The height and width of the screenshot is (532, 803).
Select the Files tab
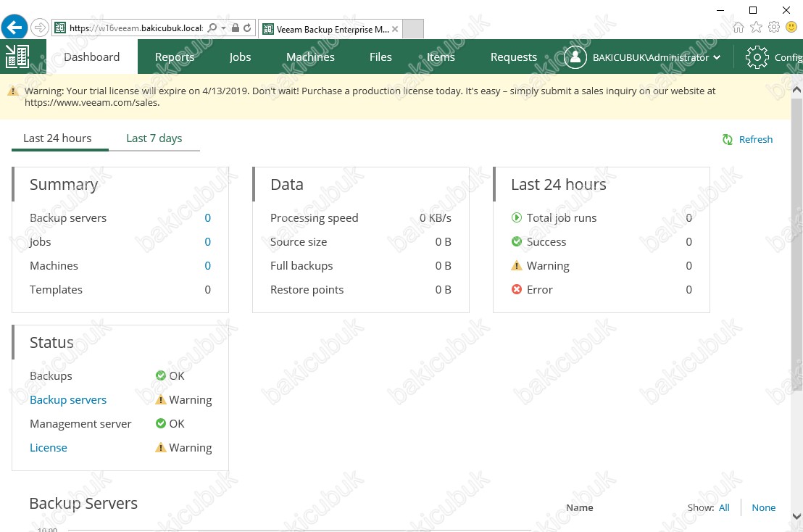click(x=380, y=57)
